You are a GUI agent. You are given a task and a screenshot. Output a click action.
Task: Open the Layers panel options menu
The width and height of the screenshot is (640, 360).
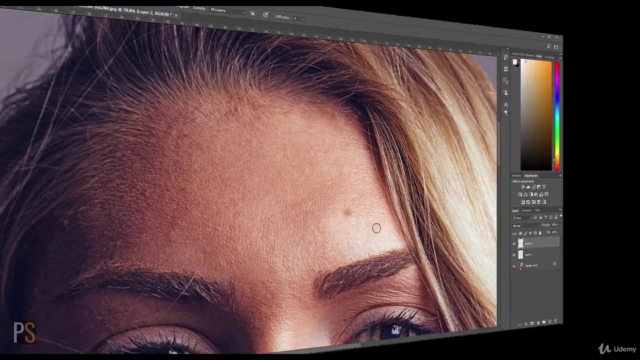[560, 210]
